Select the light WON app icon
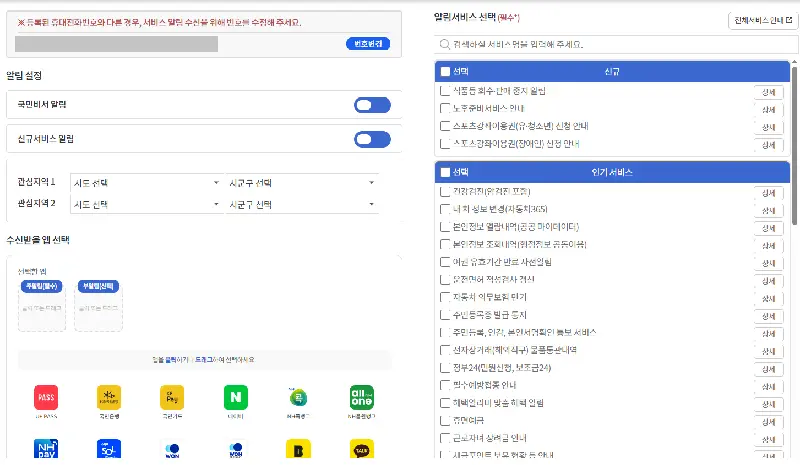Image resolution: width=800 pixels, height=465 pixels. pos(172,449)
